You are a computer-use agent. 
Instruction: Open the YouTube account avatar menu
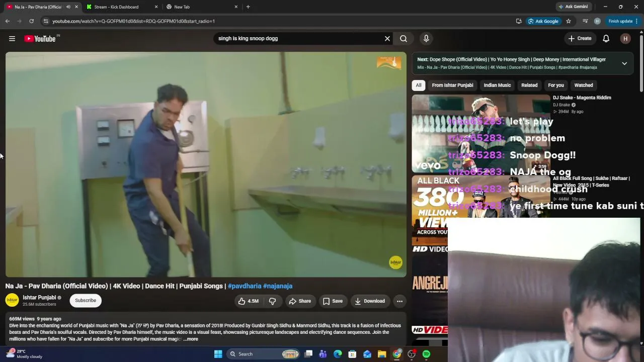click(625, 39)
